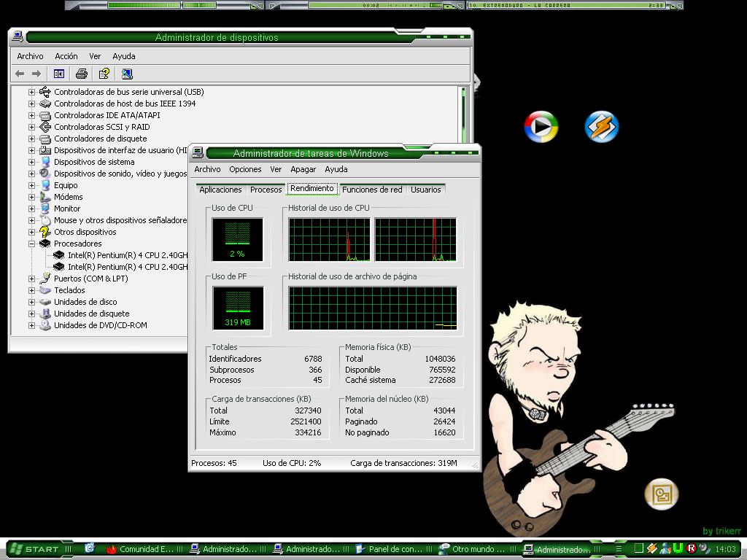Image resolution: width=747 pixels, height=560 pixels.
Task: Click the DVD/CD-ROM drives icon
Action: point(45,325)
